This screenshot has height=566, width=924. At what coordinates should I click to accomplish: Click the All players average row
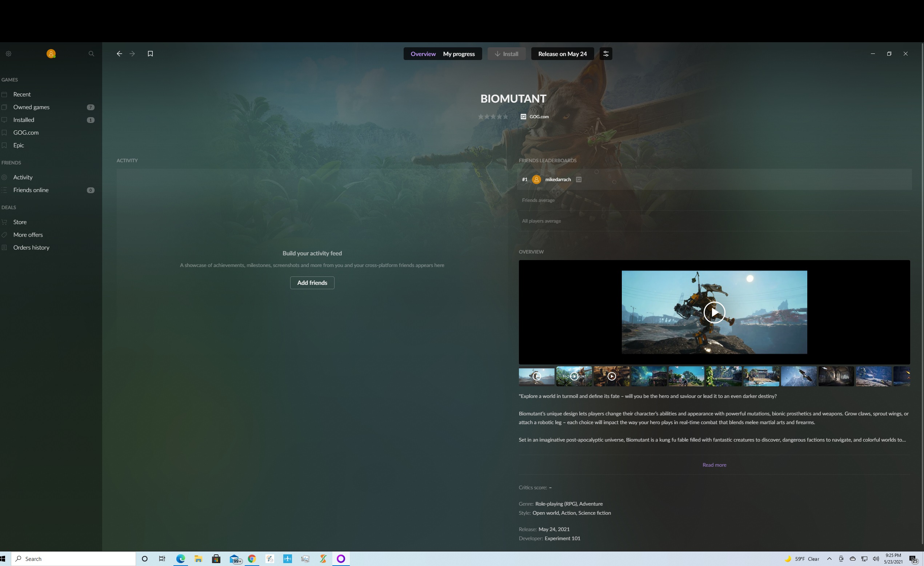point(714,221)
